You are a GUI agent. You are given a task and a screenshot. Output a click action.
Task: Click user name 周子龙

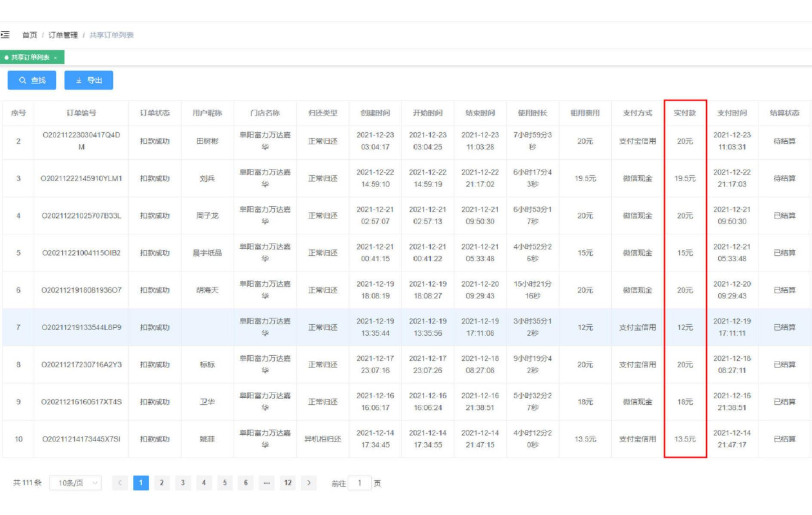point(207,216)
